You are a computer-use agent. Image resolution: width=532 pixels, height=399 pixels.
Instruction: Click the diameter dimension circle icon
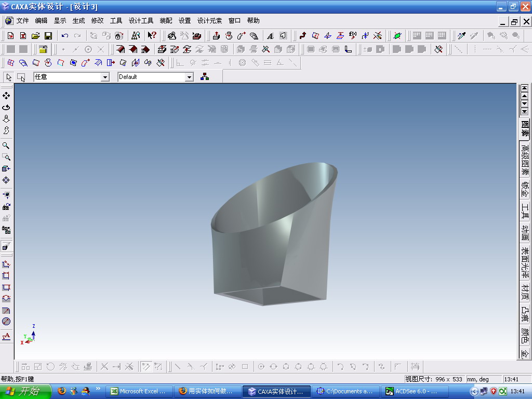tap(6, 322)
